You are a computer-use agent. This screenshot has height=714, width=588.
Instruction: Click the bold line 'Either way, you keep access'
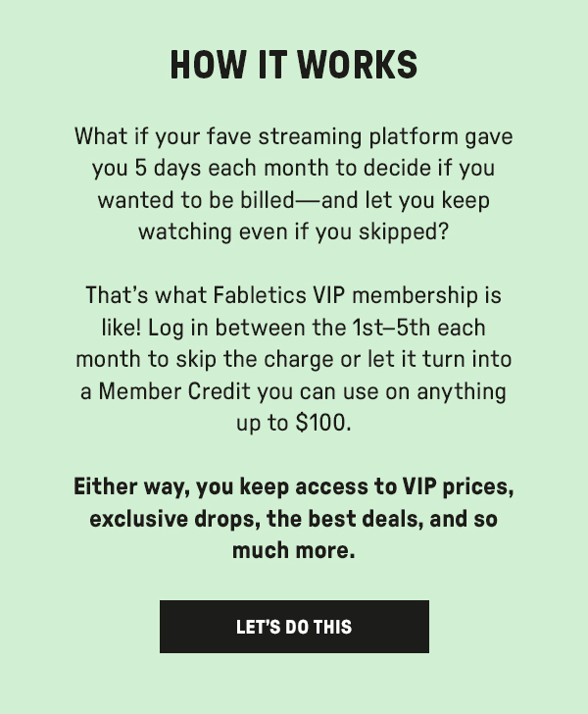294,486
